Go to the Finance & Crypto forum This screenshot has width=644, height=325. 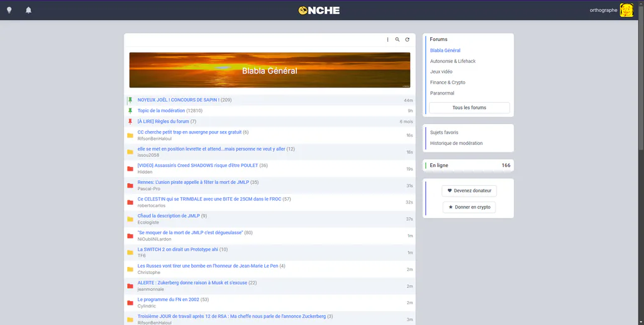(448, 83)
